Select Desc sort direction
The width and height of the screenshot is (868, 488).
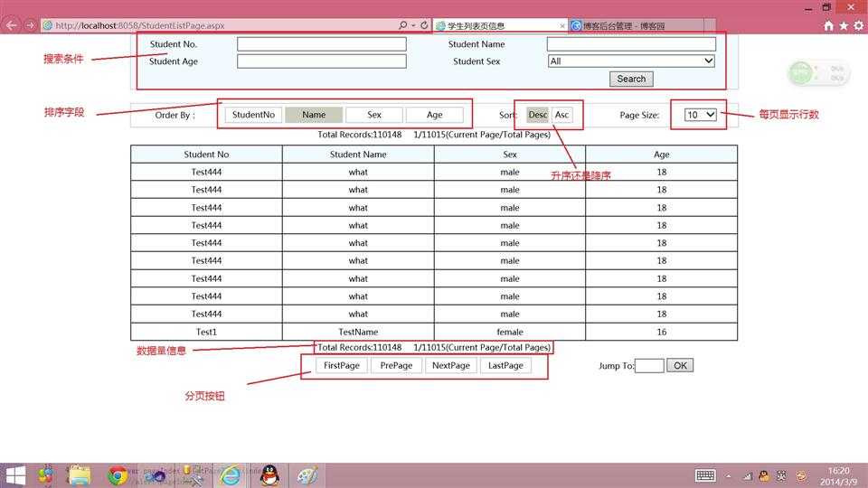[x=537, y=115]
